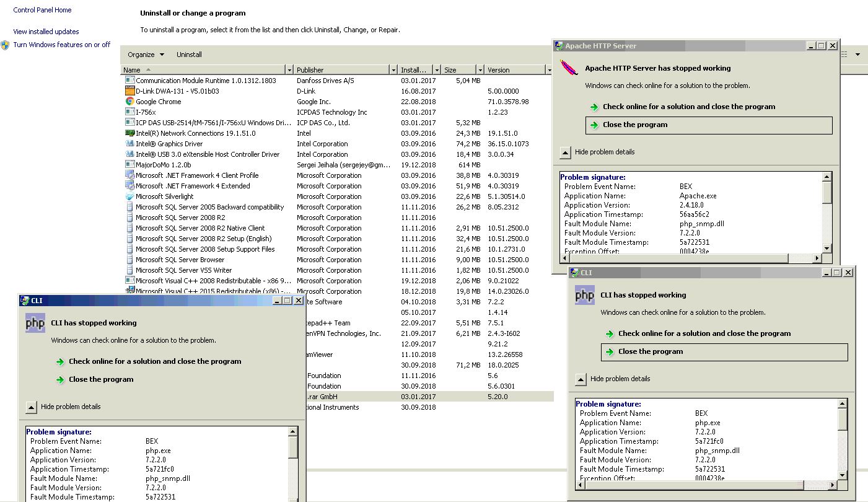Choose Check online for solution in Apache dialog
The image size is (868, 502).
click(x=688, y=107)
